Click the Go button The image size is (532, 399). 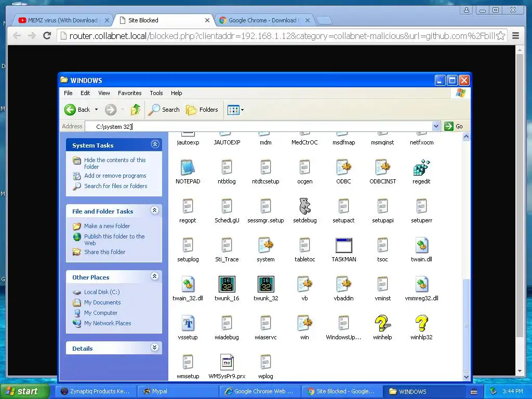[454, 127]
